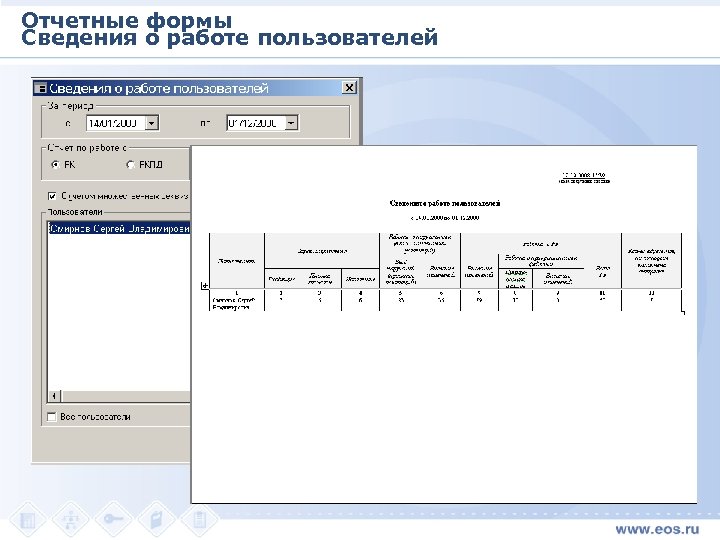The height and width of the screenshot is (540, 720).
Task: Select the РК radio button
Action: point(56,164)
